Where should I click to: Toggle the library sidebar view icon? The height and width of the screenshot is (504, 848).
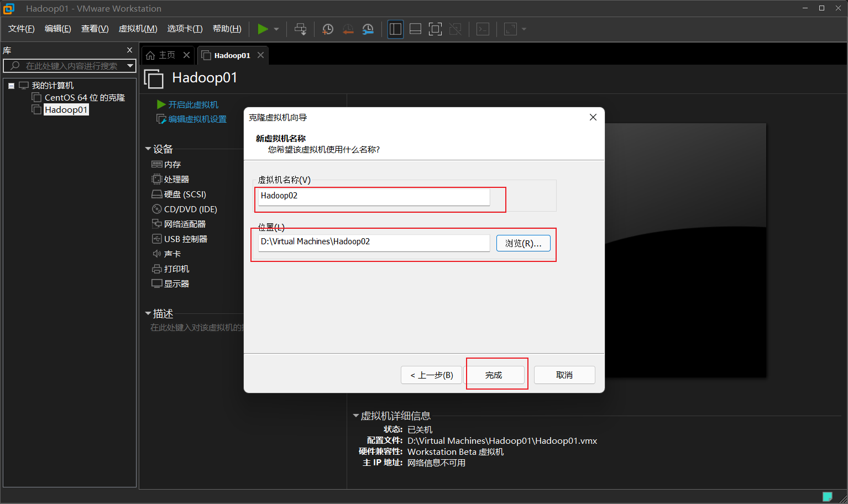click(x=395, y=29)
